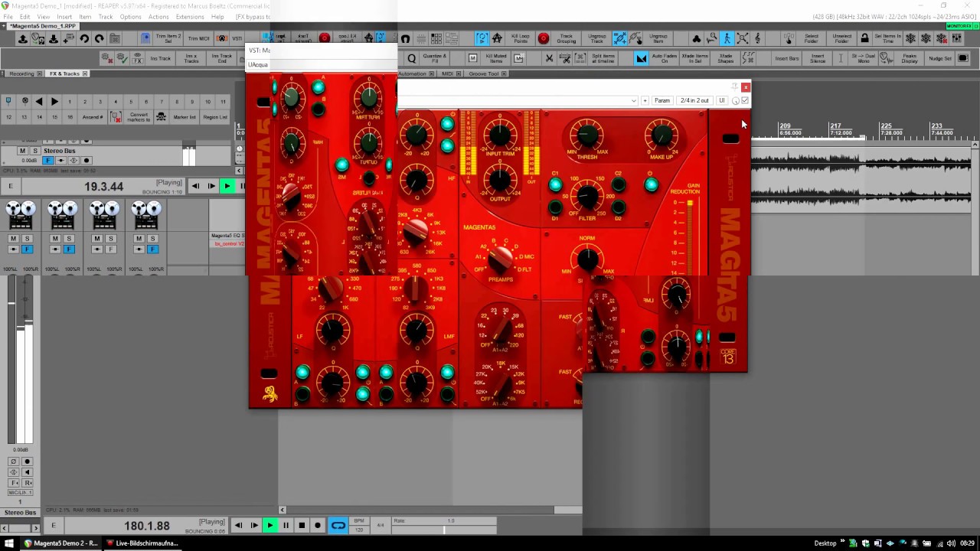
Task: Click the gear with green check icon
Action: pyautogui.click(x=122, y=58)
